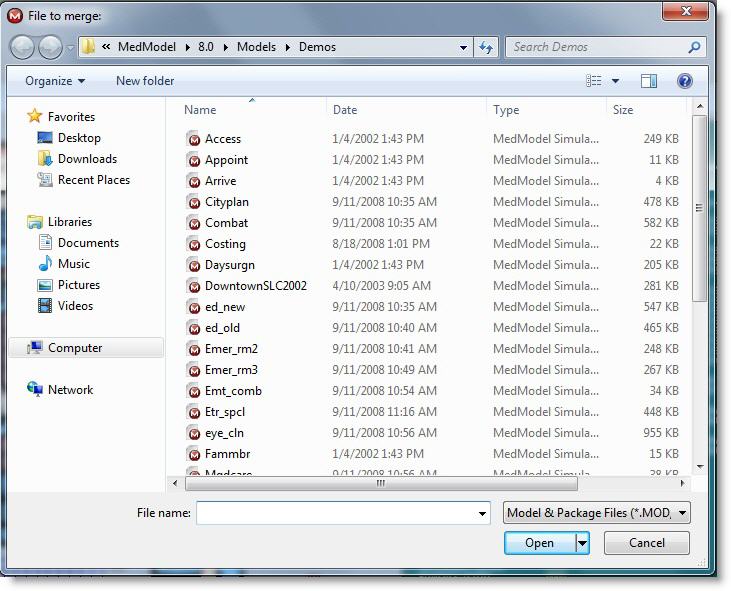Select Network in navigation pane

point(70,390)
